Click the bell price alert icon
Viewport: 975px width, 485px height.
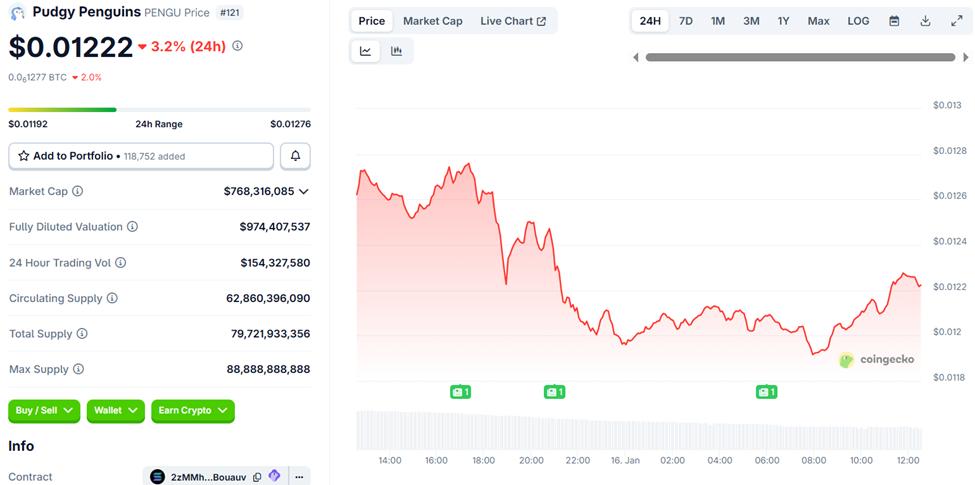(295, 156)
